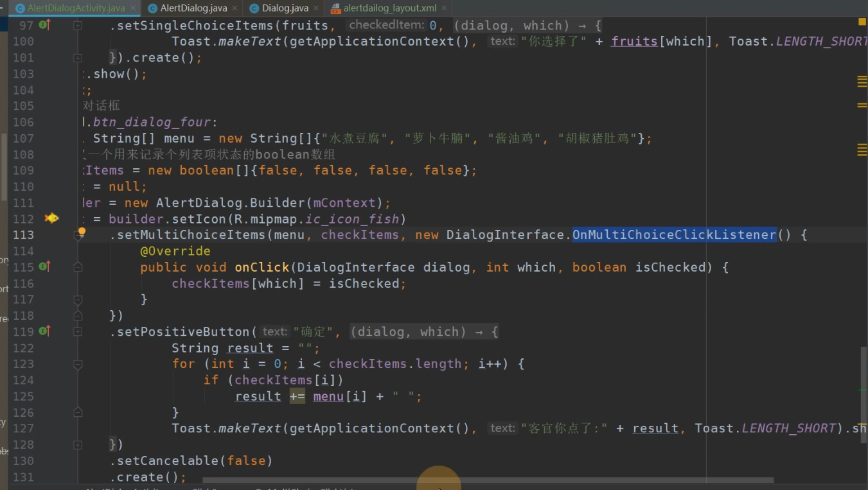Expand the folded lambda at line 97
This screenshot has height=490, width=868.
(x=78, y=26)
